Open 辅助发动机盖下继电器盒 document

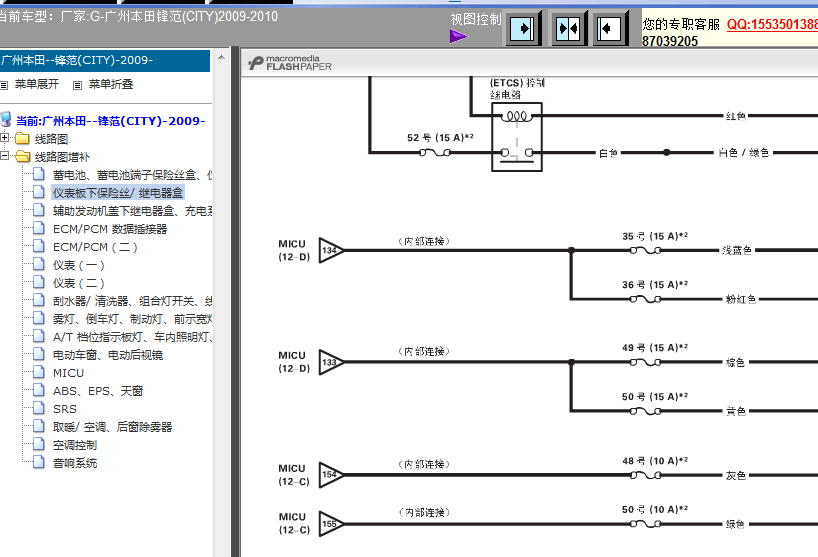(132, 211)
